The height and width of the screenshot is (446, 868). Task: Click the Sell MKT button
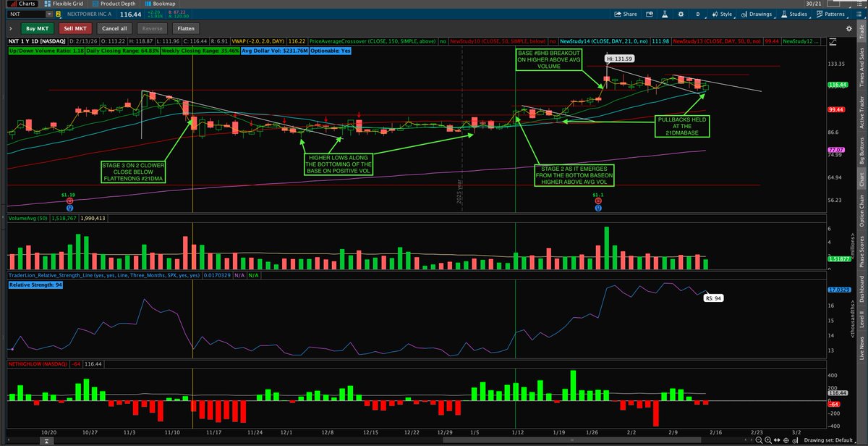(75, 28)
